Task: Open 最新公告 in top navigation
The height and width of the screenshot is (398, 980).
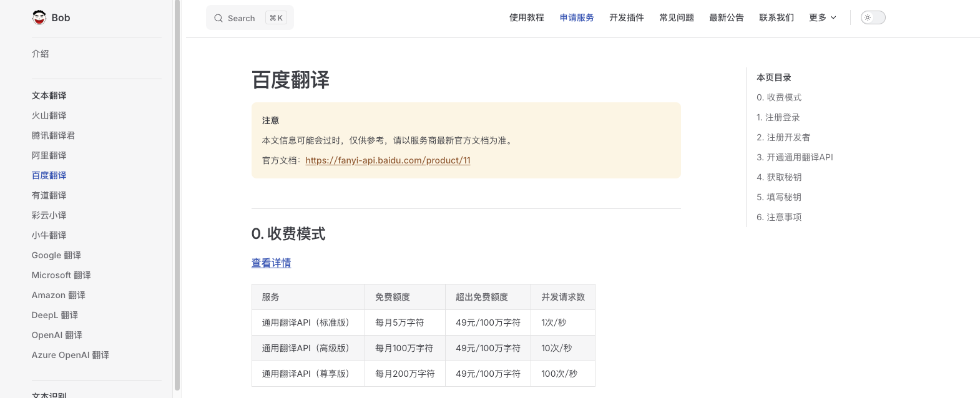Action: click(727, 17)
